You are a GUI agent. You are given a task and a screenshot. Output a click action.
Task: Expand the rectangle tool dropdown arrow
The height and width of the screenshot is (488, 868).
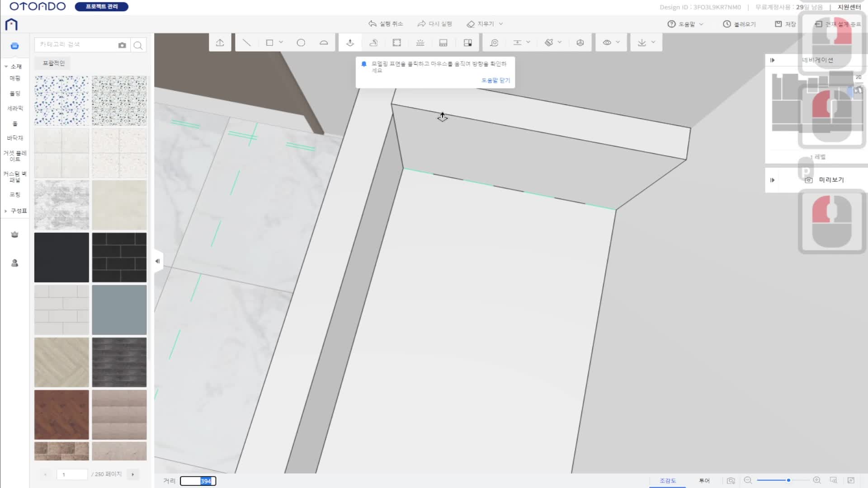(281, 42)
